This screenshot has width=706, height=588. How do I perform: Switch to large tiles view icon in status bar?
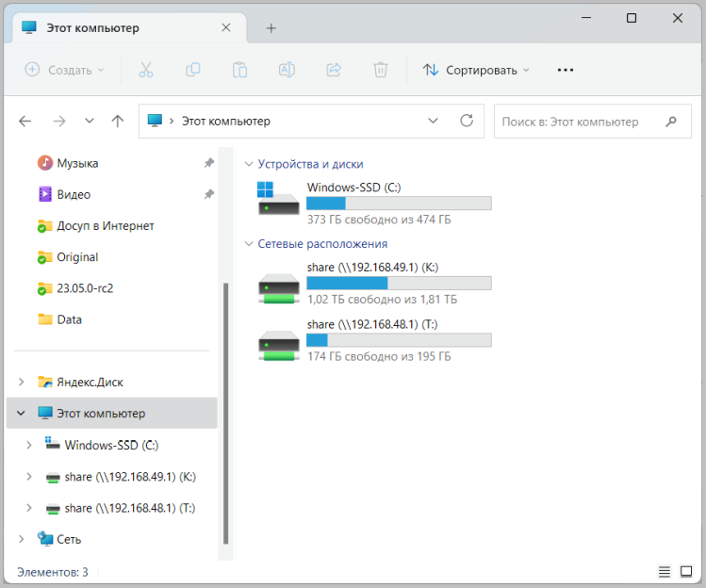[x=686, y=572]
